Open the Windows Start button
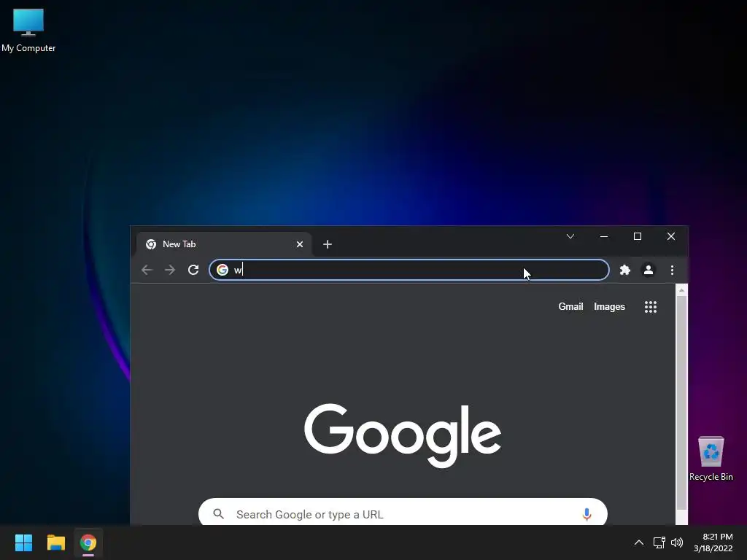Screen dimensions: 747x560 23,542
